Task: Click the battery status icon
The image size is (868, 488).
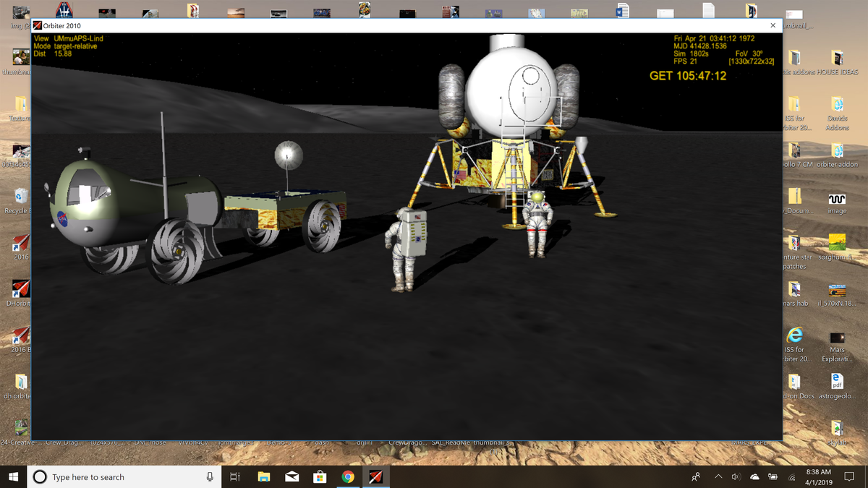Action: tap(773, 476)
